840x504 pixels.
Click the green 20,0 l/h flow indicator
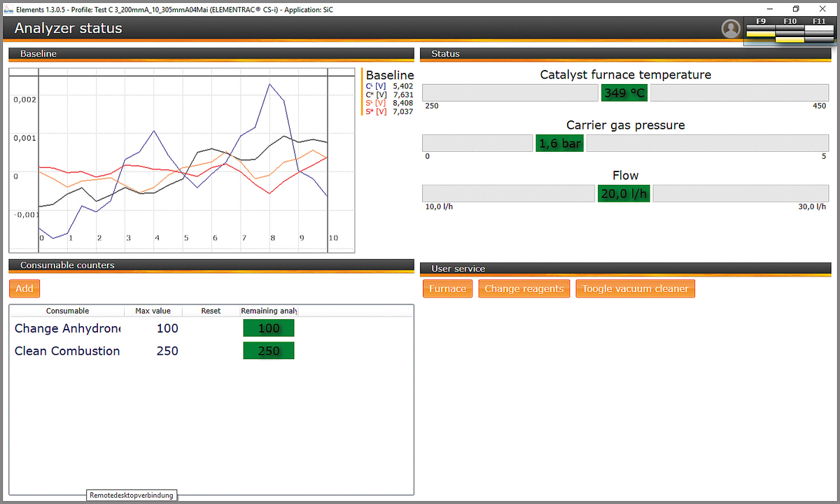pos(623,192)
